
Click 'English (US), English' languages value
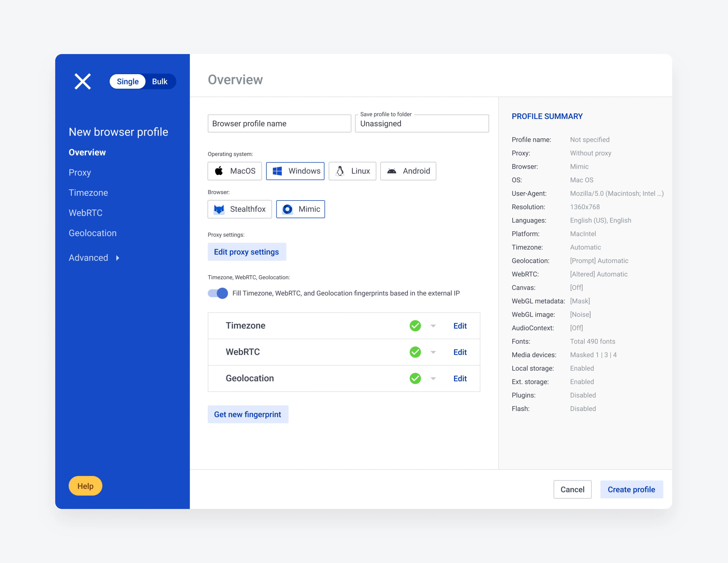600,221
